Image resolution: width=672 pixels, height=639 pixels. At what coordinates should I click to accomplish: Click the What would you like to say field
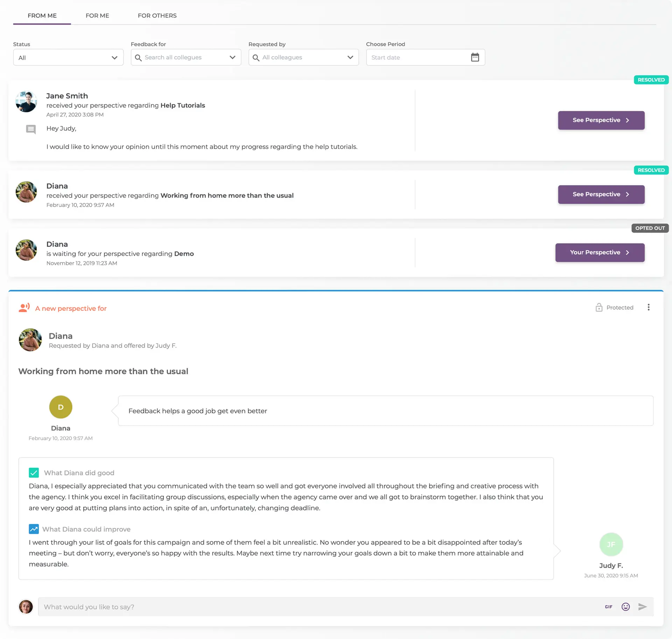coord(315,607)
